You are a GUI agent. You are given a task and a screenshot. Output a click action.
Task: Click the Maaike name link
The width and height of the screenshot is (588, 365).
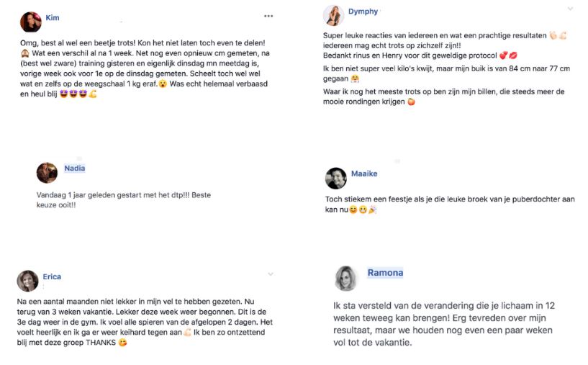364,174
